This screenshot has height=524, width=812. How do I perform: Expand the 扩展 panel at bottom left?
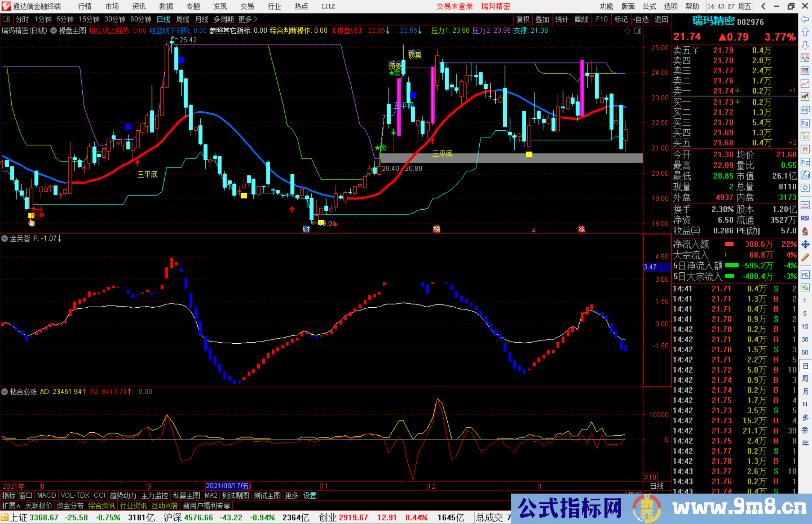[11, 506]
